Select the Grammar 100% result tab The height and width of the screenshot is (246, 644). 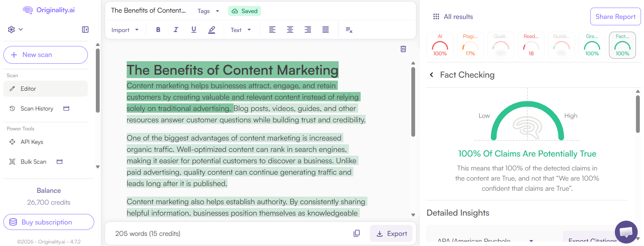[x=592, y=45]
